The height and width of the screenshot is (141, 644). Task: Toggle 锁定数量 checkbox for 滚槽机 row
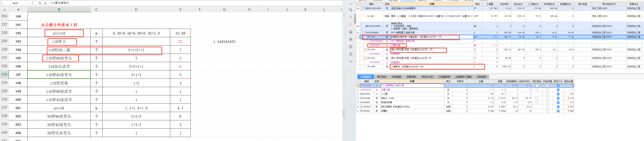[547, 111]
